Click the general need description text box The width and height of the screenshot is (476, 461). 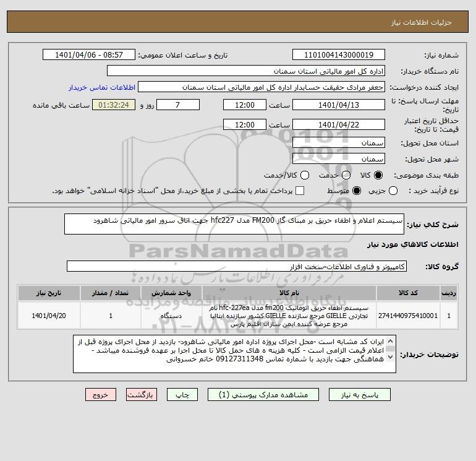[x=234, y=224]
